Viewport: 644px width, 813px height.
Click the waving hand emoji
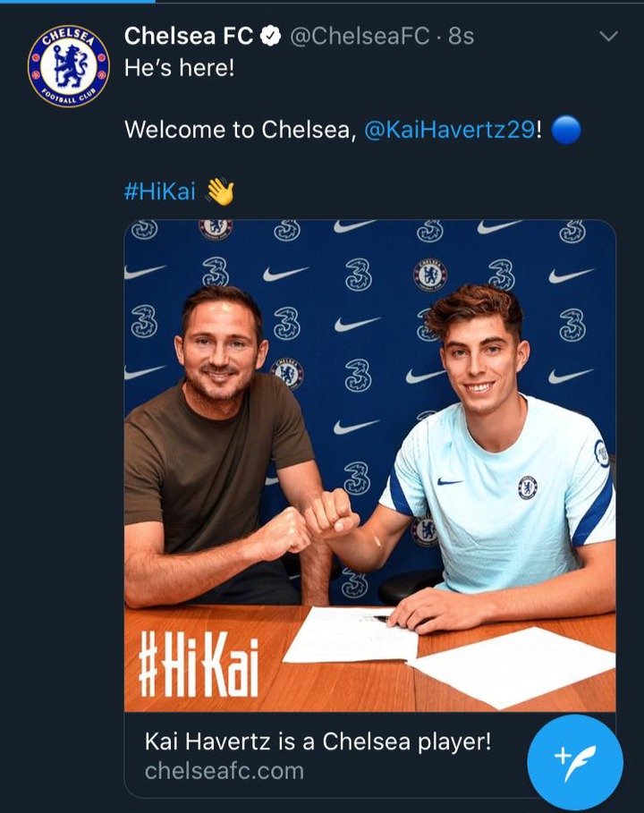[x=220, y=191]
